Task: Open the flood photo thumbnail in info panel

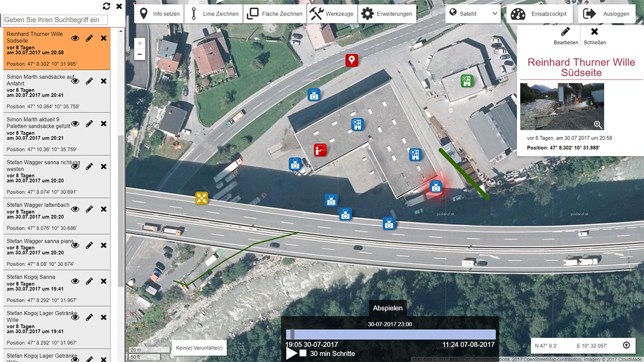Action: click(562, 107)
